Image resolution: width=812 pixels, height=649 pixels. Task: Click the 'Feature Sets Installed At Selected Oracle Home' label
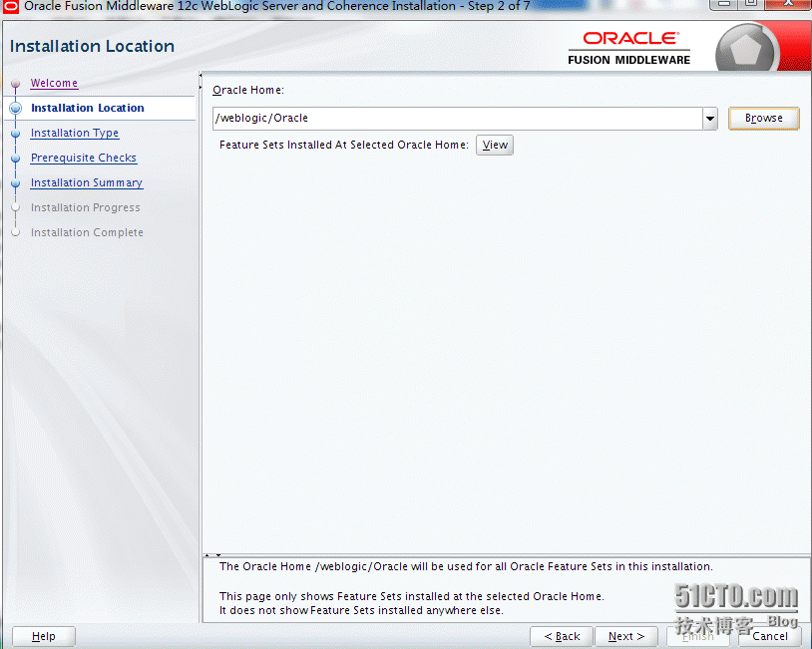tap(344, 145)
